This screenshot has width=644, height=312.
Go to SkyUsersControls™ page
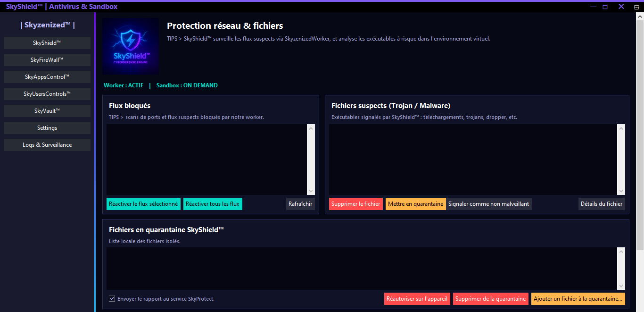[x=47, y=94]
